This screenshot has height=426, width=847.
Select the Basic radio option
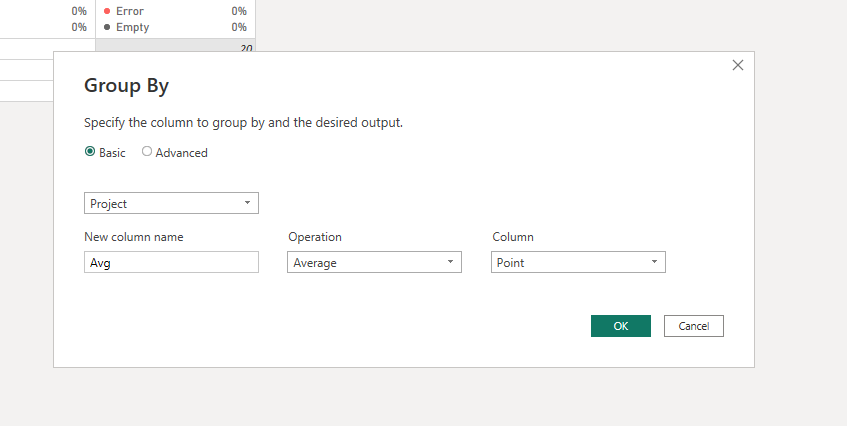coord(90,152)
